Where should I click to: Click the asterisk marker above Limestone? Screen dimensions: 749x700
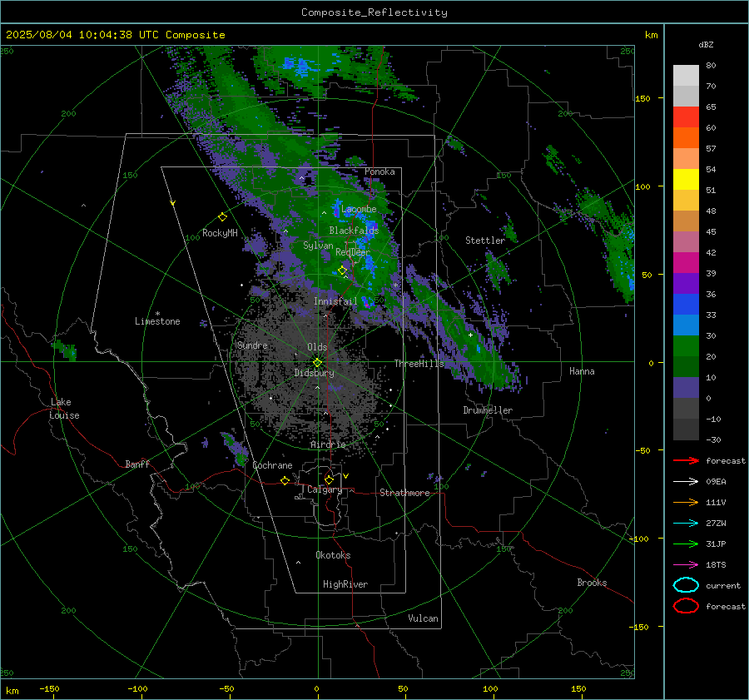(157, 314)
